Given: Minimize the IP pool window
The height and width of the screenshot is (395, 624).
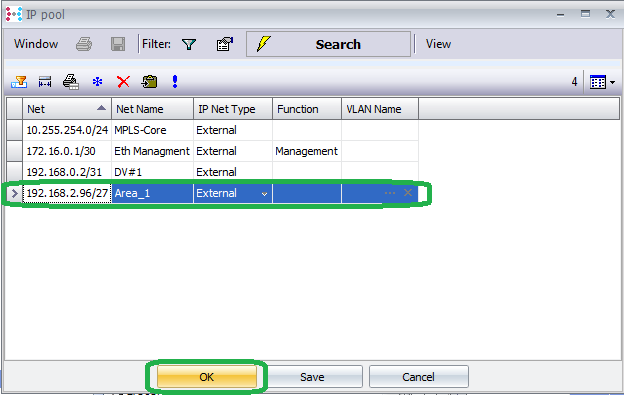Looking at the screenshot, I should [x=561, y=15].
